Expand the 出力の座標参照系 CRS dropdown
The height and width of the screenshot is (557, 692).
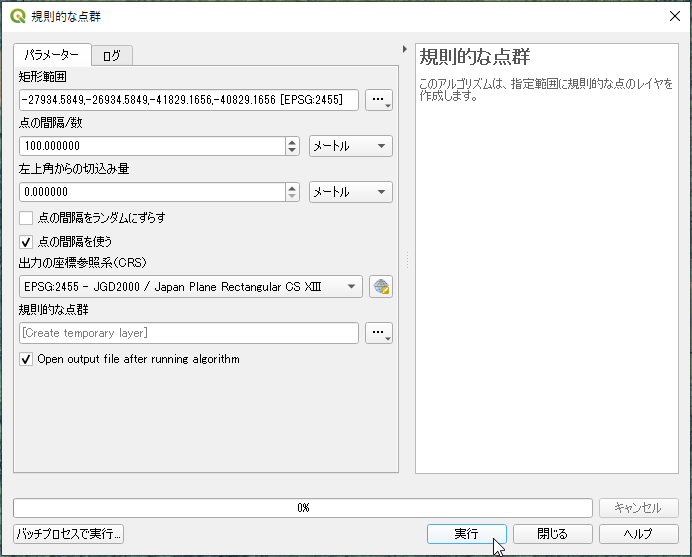(191, 287)
